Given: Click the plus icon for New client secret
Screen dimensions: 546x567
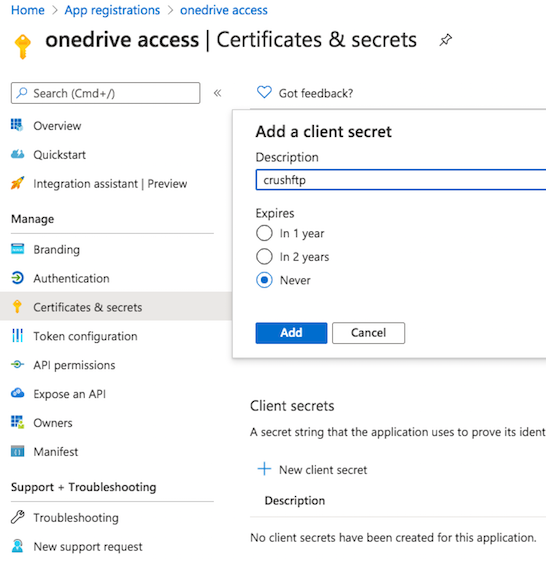Looking at the screenshot, I should 264,469.
